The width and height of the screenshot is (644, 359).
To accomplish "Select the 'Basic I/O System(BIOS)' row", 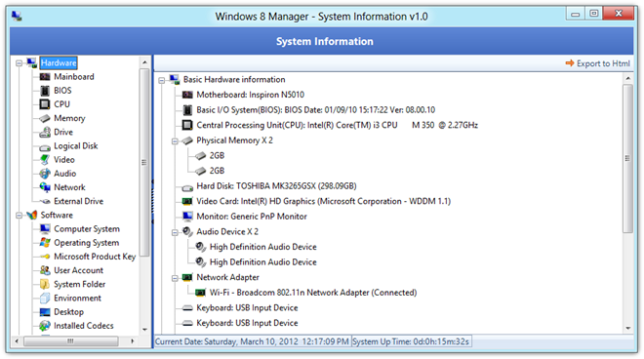I will coord(315,110).
